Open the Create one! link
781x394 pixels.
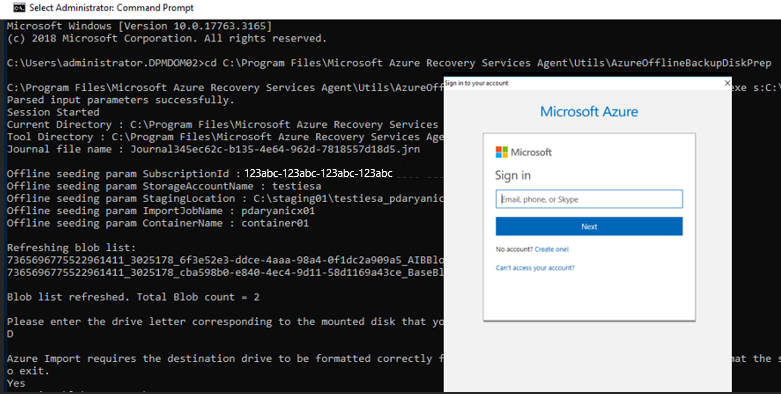551,249
